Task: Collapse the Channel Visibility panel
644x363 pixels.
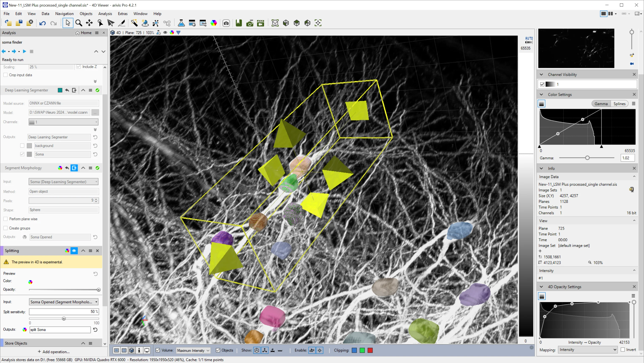Action: coord(542,75)
